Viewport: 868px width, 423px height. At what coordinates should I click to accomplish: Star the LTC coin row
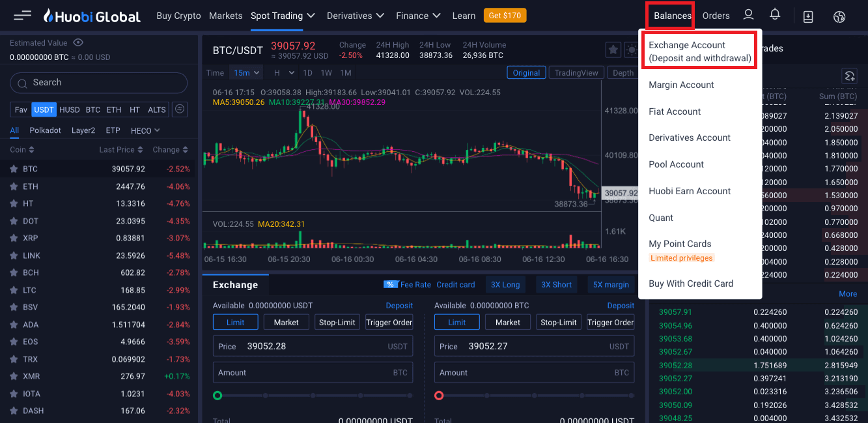tap(14, 290)
